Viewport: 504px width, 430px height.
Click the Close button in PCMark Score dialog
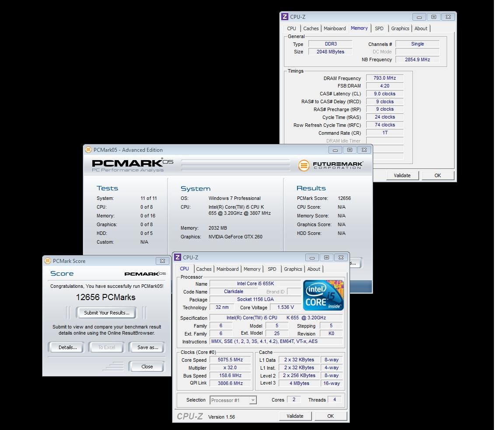coord(147,367)
